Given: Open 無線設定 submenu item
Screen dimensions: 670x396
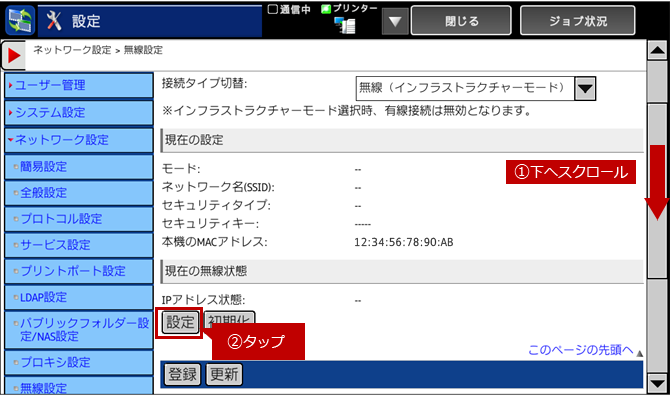Looking at the screenshot, I should (79, 386).
